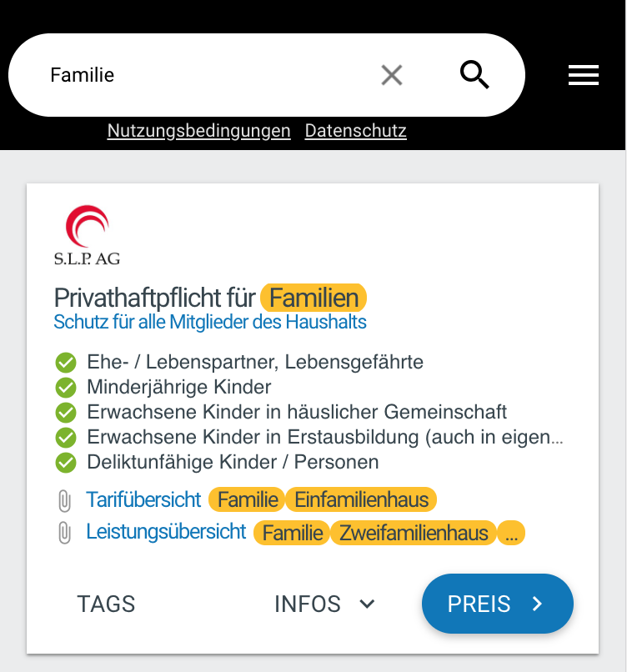This screenshot has width=627, height=672.
Task: Open the Tarifübersicht attachment link
Action: (143, 499)
